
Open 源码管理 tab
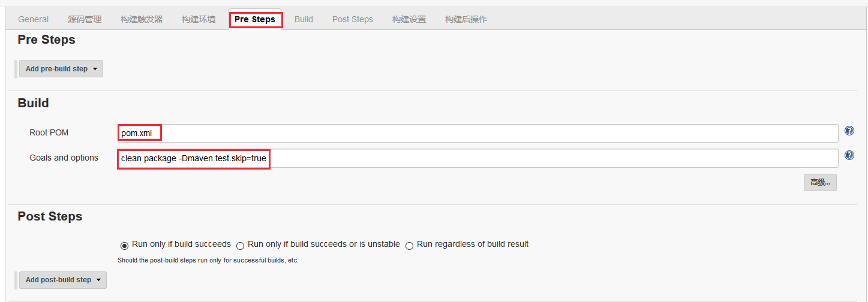tap(85, 19)
